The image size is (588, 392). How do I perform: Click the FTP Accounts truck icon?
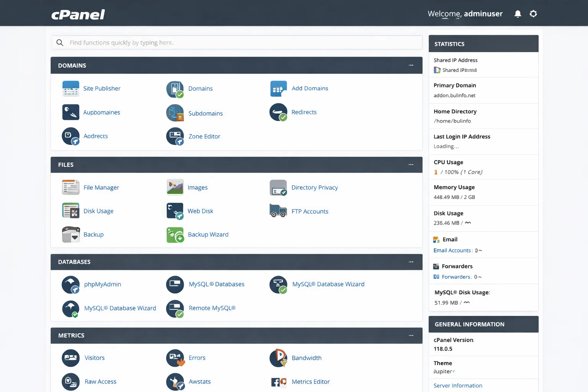click(x=278, y=211)
